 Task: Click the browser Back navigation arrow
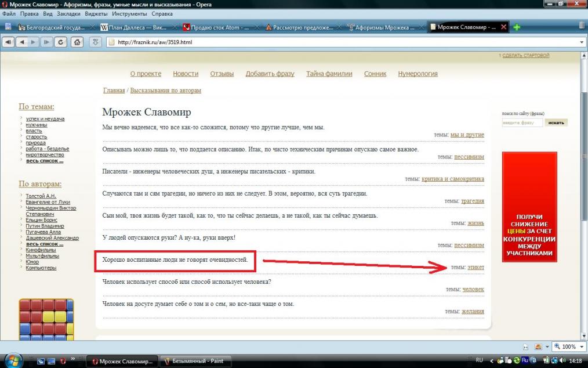[23, 42]
